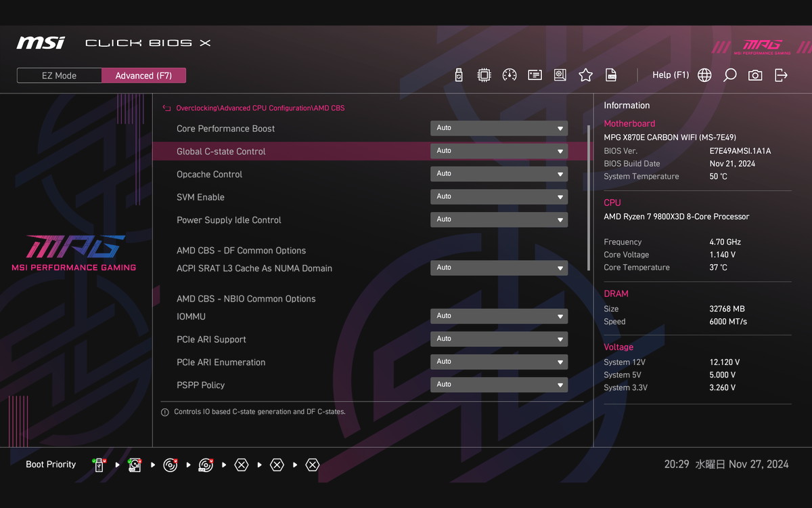Select the Power Supply Idle Control label
The image size is (812, 508).
[229, 220]
